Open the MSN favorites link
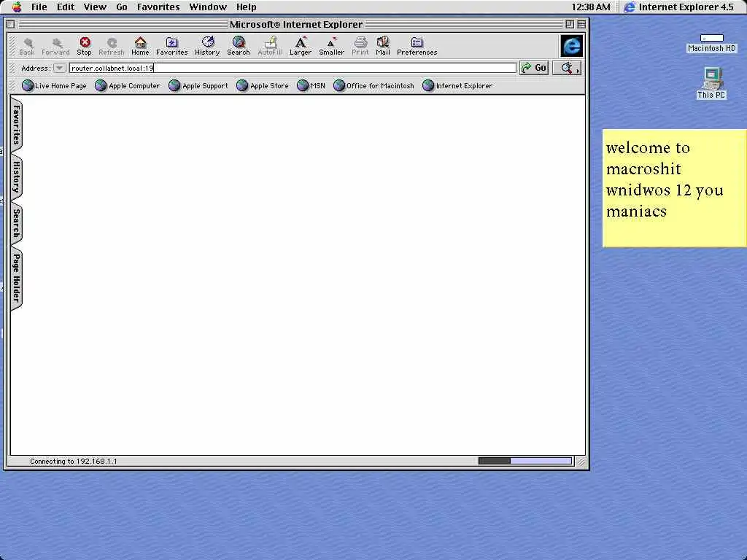Screen dimensions: 747x560 (311, 86)
